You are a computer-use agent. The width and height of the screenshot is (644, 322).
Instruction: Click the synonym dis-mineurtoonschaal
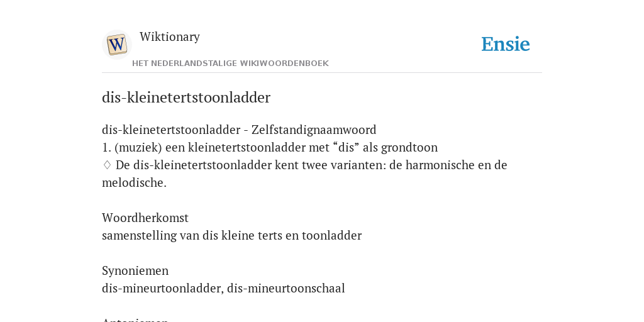(286, 288)
